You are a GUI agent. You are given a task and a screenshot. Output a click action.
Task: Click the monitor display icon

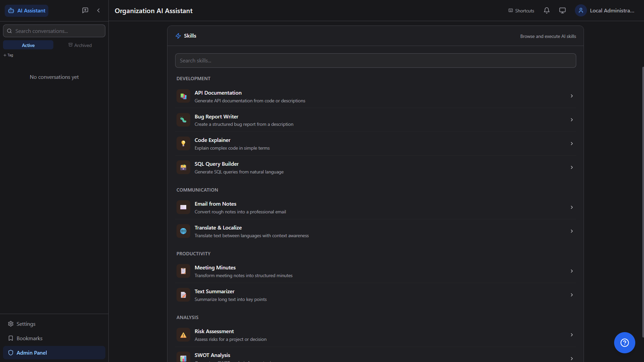click(562, 10)
